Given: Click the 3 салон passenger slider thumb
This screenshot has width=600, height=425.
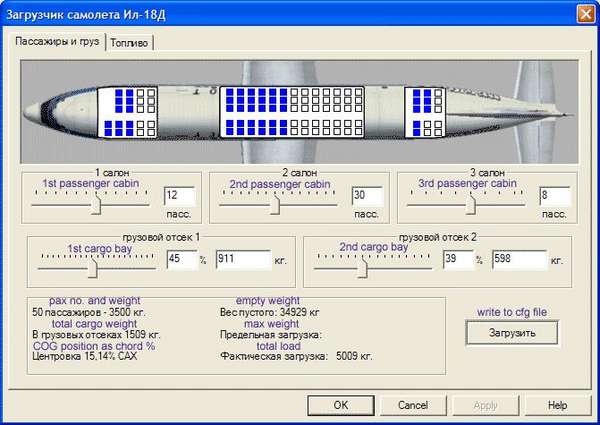Looking at the screenshot, I should [x=471, y=205].
